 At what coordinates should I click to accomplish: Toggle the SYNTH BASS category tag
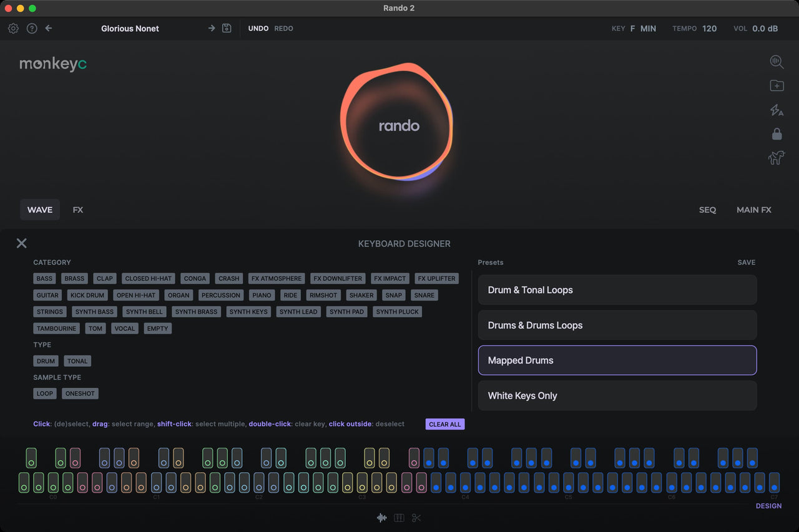point(94,312)
